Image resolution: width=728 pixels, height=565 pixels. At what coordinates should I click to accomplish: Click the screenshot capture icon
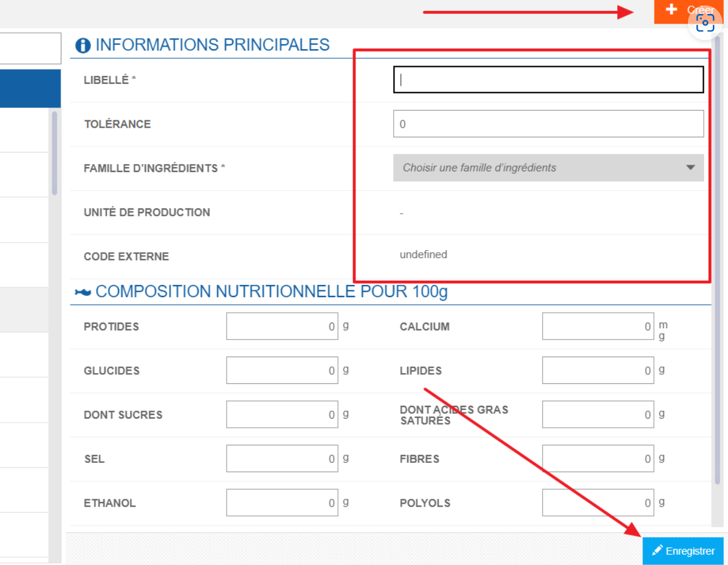coord(705,22)
